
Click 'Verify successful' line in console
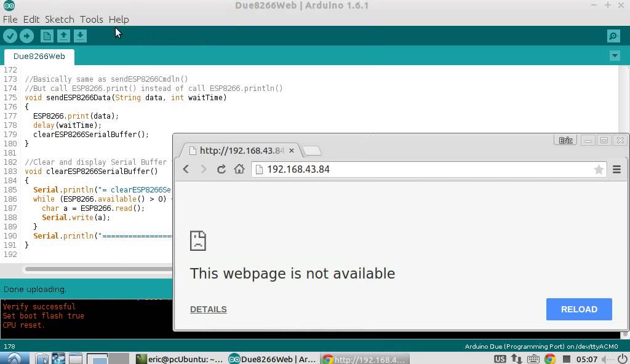click(39, 307)
